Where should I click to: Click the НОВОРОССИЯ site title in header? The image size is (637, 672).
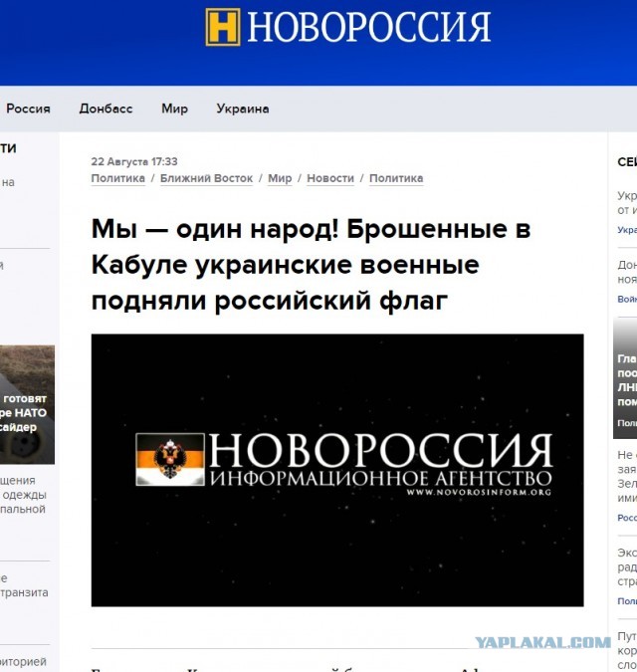[369, 27]
